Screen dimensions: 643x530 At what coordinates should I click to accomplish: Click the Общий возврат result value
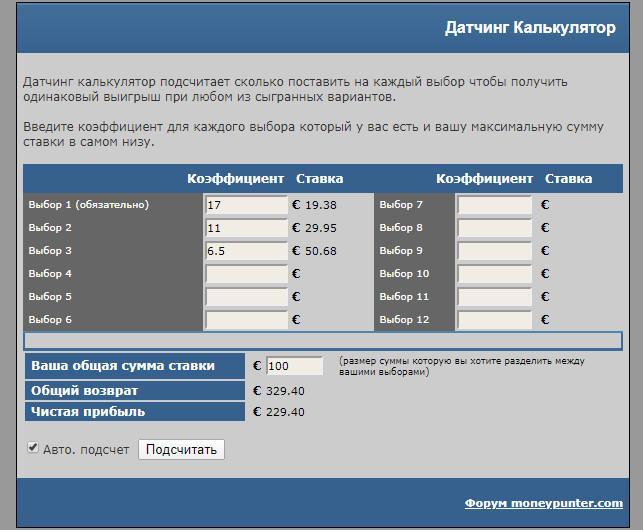point(284,391)
